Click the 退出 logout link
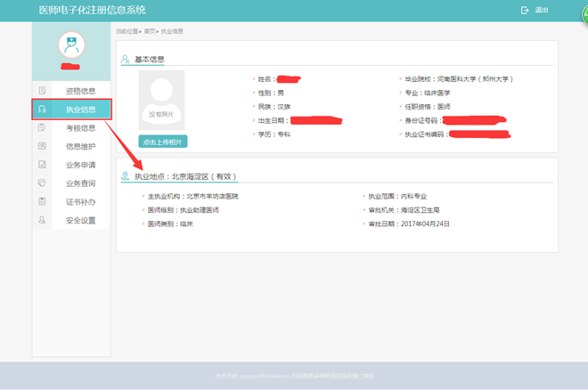Image resolution: width=588 pixels, height=390 pixels. pyautogui.click(x=542, y=11)
